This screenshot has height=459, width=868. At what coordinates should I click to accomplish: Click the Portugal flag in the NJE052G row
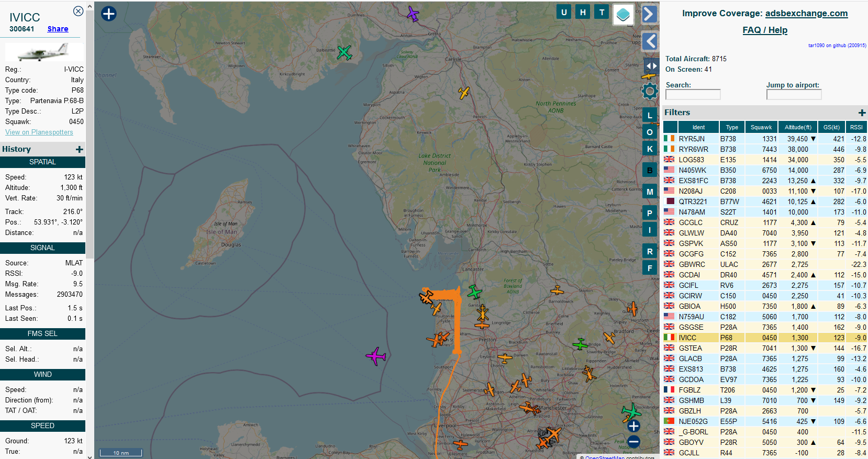tap(669, 421)
